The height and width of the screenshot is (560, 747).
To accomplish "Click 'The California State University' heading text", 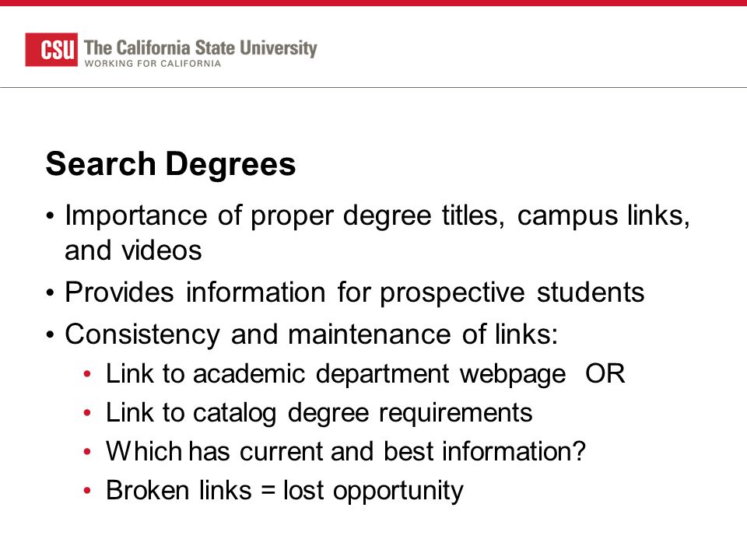I will point(201,47).
